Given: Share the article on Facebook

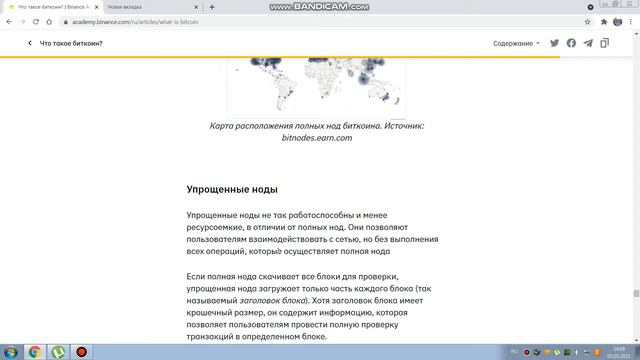Looking at the screenshot, I should click(x=571, y=43).
